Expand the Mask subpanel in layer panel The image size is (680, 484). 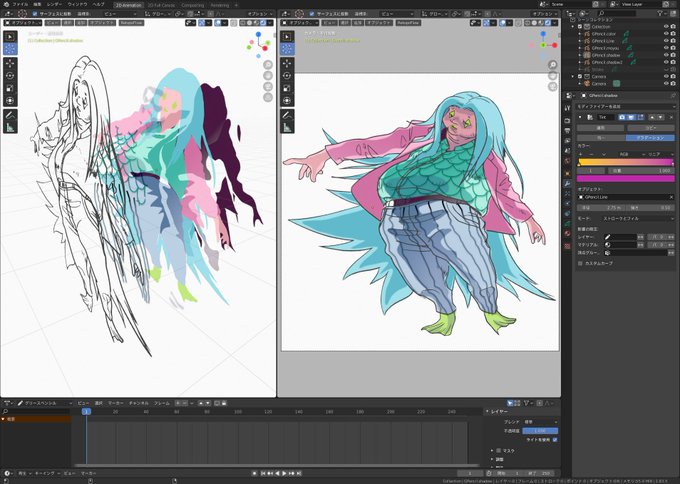pos(492,451)
